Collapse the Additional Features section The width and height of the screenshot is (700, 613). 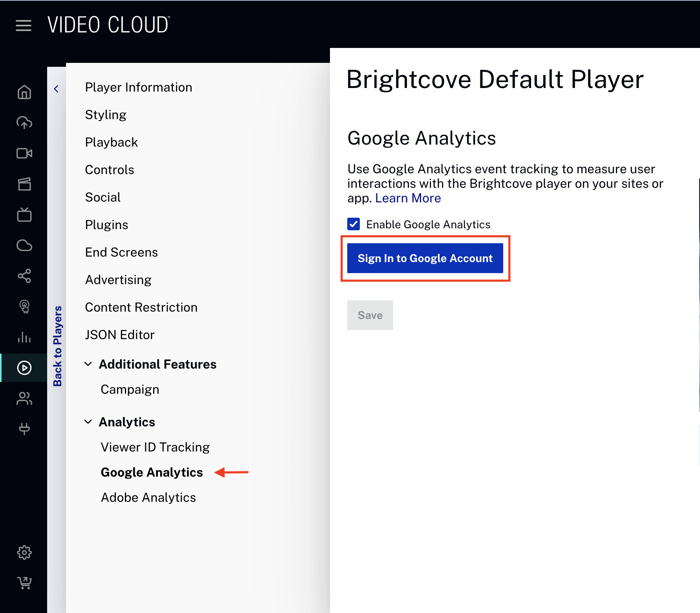pyautogui.click(x=88, y=364)
